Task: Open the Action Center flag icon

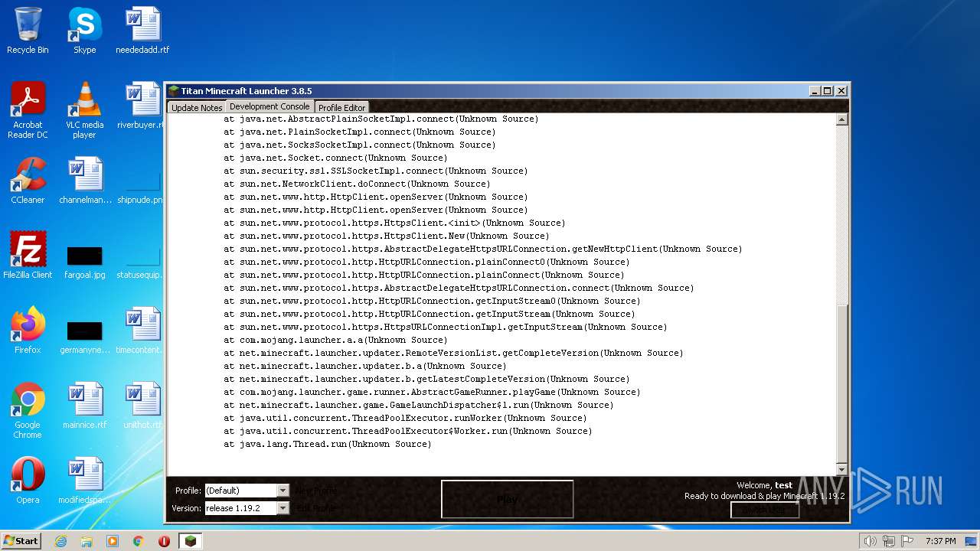Action: pyautogui.click(x=906, y=541)
